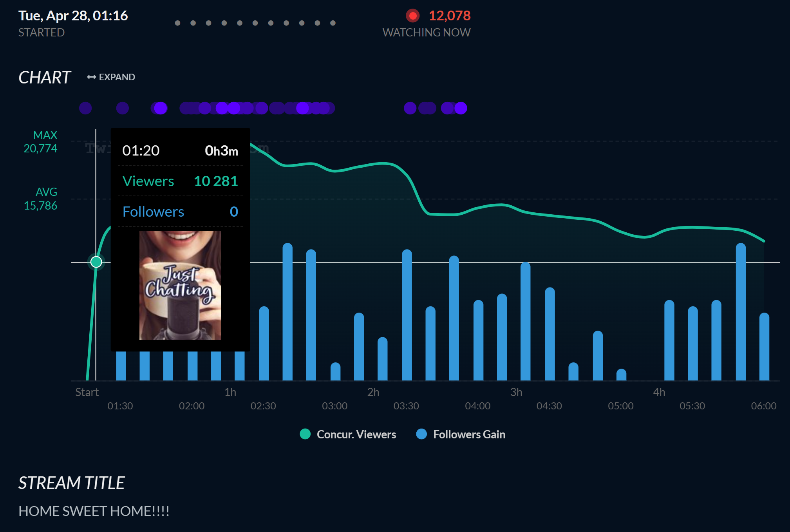
Task: Select the rightmost bright purple event dot
Action: (461, 108)
